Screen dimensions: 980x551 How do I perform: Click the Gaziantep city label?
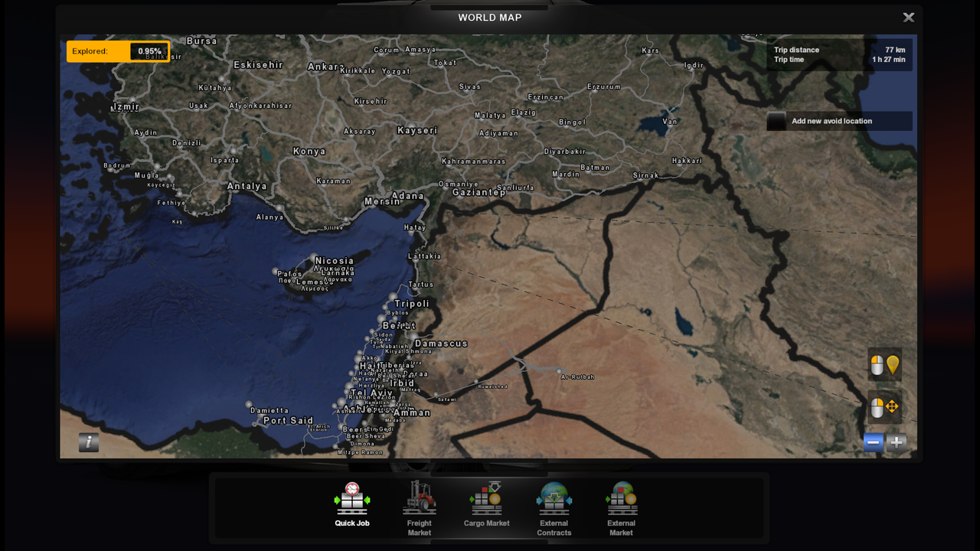pos(479,193)
